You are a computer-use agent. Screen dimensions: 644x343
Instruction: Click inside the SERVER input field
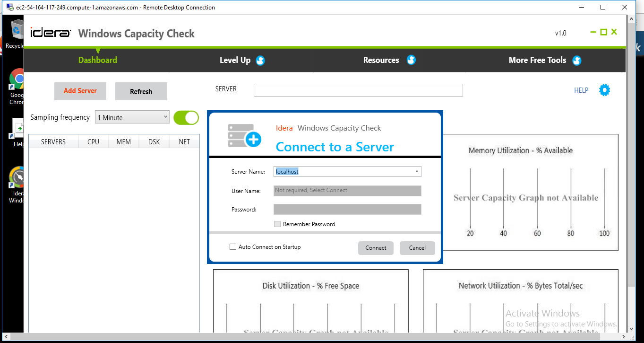[x=358, y=90]
